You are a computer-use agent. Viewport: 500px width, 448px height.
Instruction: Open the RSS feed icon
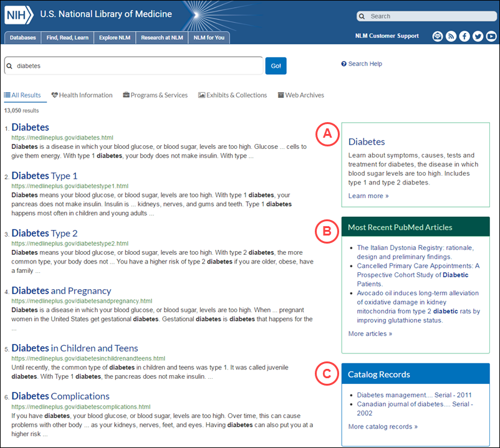(x=451, y=37)
